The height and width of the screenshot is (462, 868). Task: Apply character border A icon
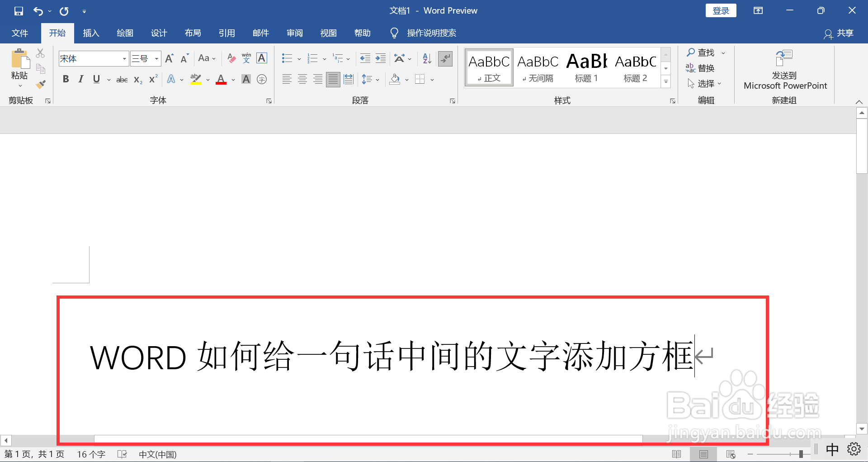(x=262, y=58)
